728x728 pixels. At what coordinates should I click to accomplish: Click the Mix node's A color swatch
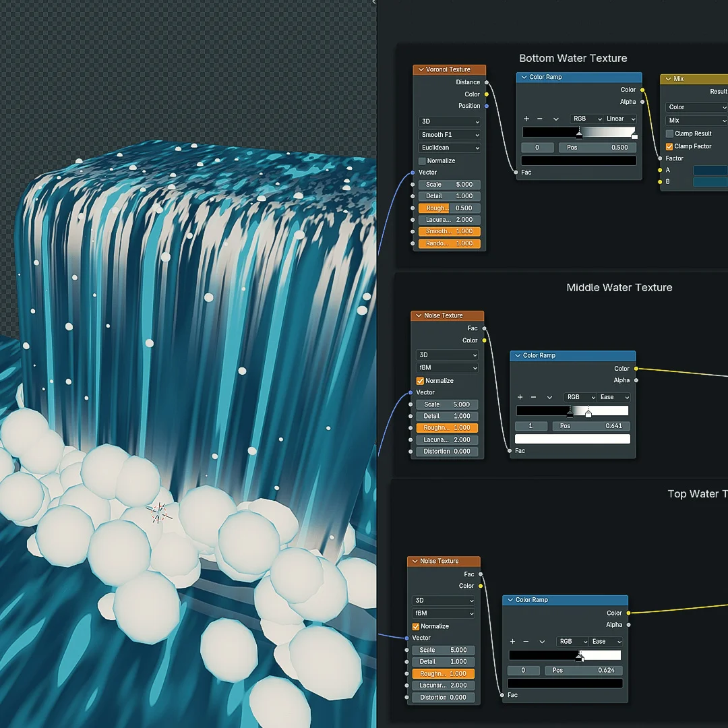[710, 171]
